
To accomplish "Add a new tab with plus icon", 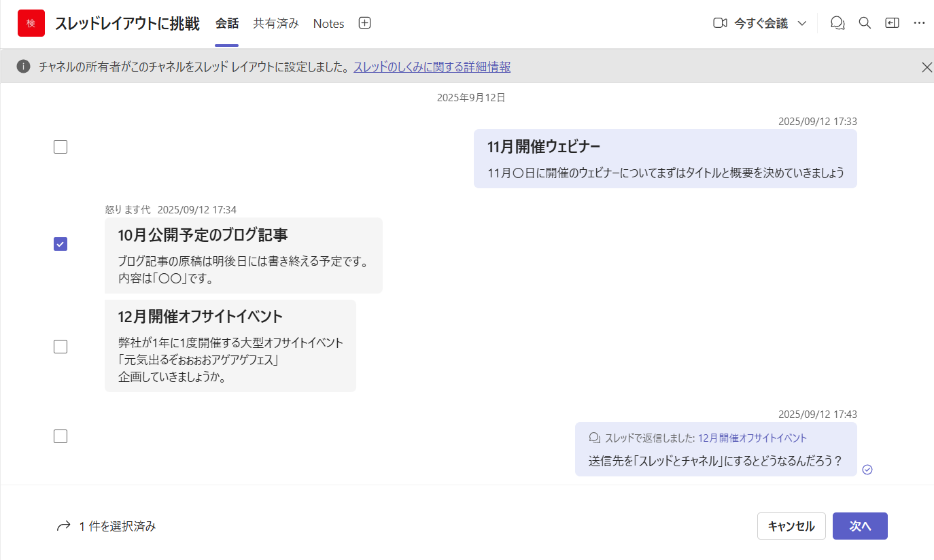I will click(364, 23).
